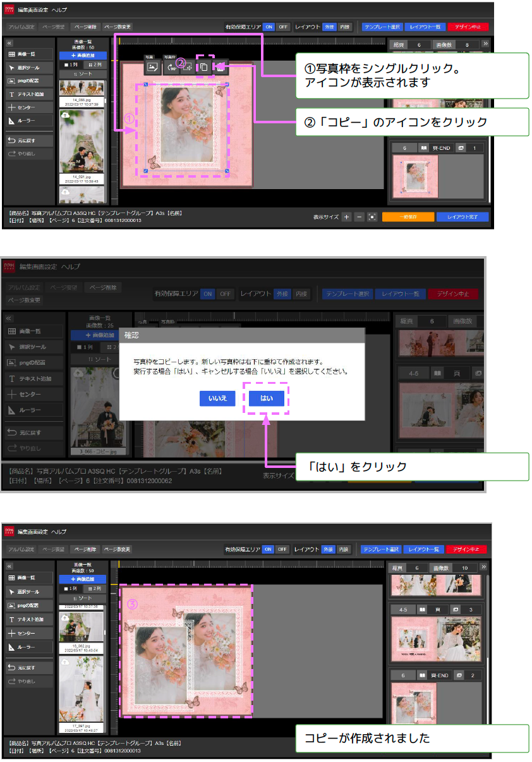
Task: Click ＋画像追加 button in top screenshot
Action: point(83,55)
